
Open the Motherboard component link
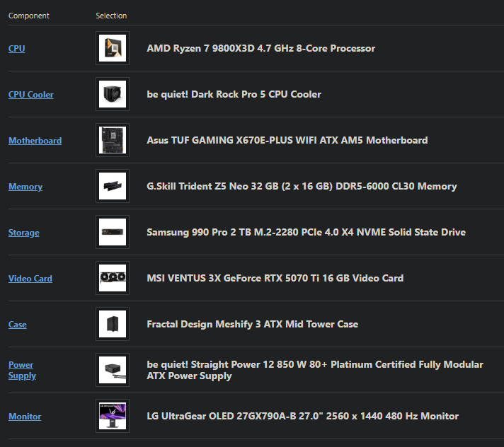[35, 141]
